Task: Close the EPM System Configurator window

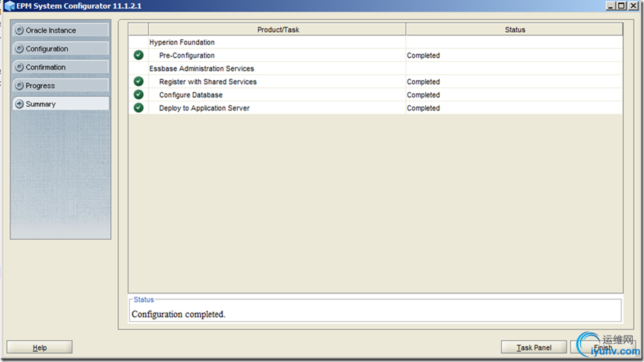Action: [x=633, y=6]
